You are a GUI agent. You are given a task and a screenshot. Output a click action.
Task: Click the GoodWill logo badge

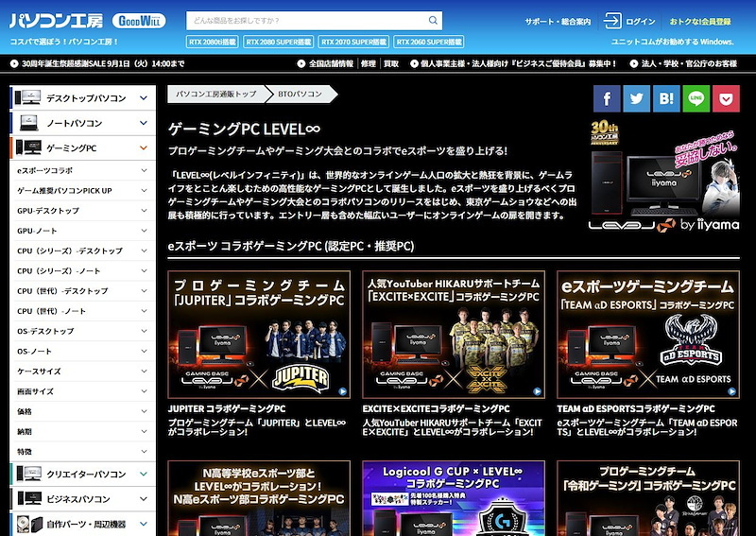point(139,21)
